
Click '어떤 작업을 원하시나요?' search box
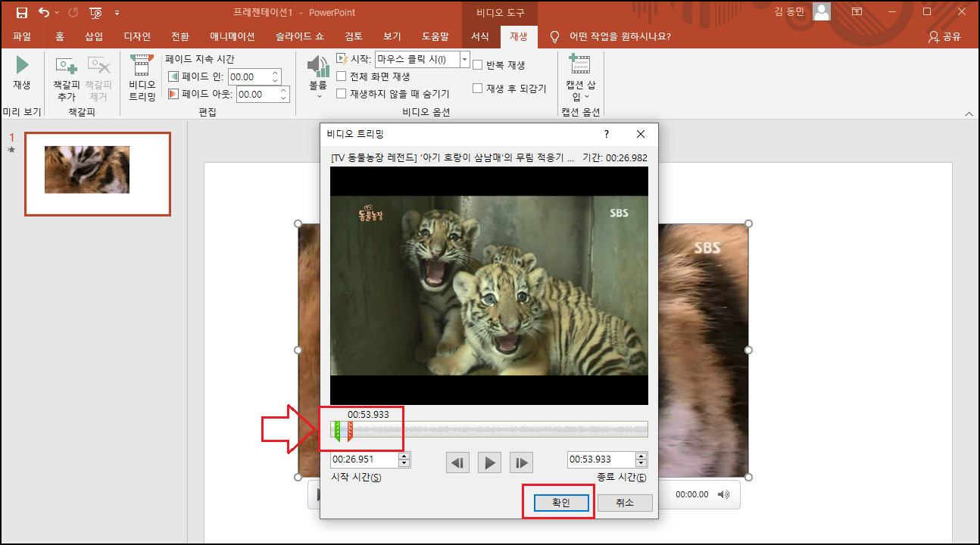620,36
